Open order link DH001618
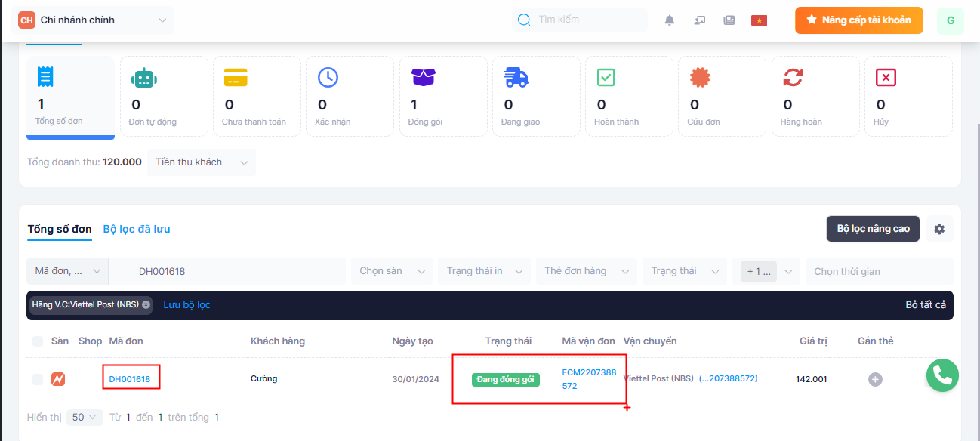 pos(130,379)
